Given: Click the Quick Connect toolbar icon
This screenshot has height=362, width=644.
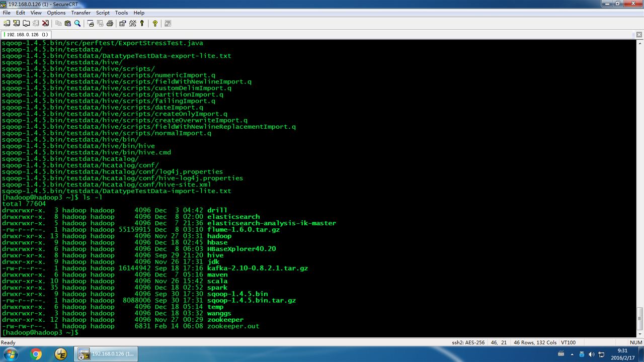Looking at the screenshot, I should click(16, 23).
